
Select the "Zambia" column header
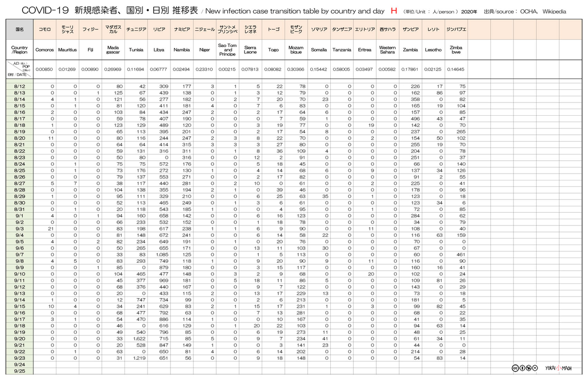[410, 50]
